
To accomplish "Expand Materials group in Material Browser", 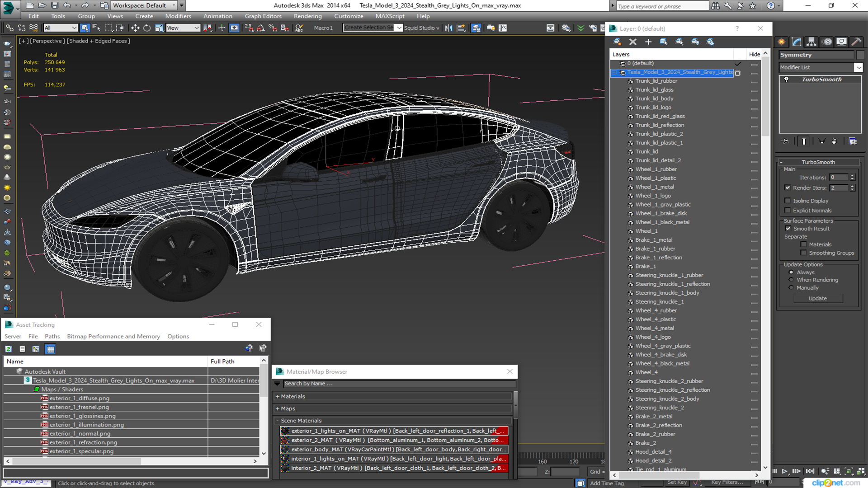I will [x=277, y=397].
